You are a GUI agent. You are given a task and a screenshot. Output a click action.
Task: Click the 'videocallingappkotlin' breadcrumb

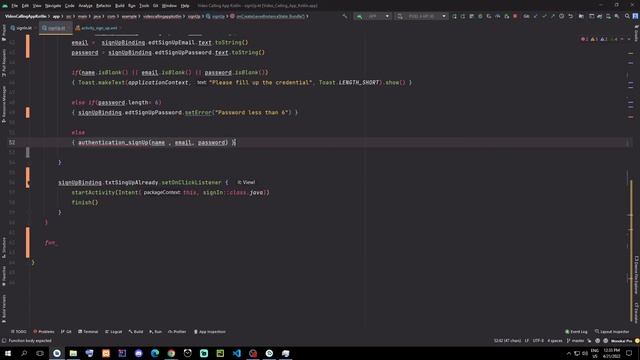[x=162, y=16]
